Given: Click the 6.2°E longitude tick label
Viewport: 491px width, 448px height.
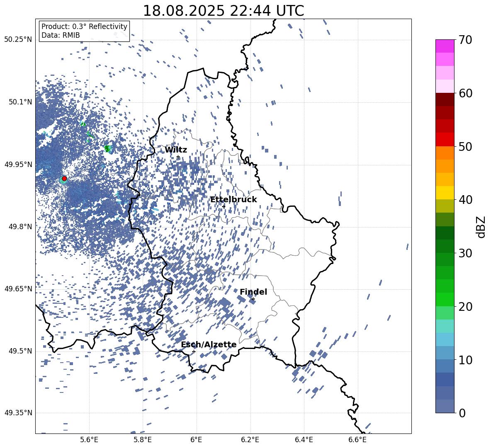Looking at the screenshot, I should [250, 440].
